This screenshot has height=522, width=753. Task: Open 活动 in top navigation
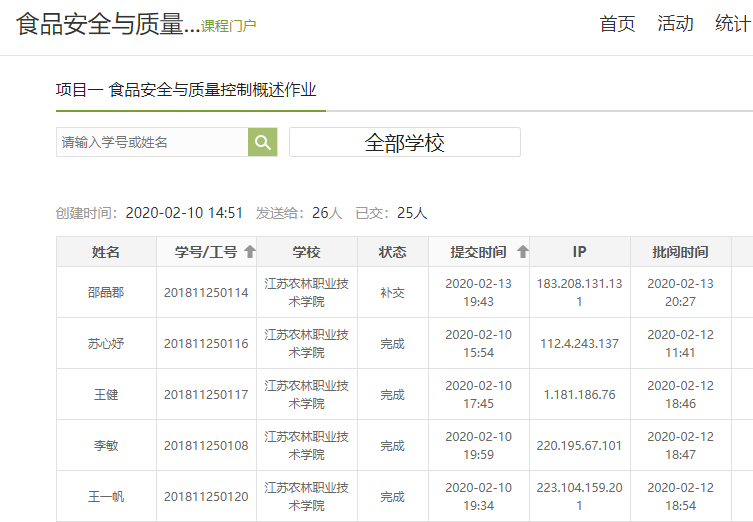point(675,24)
